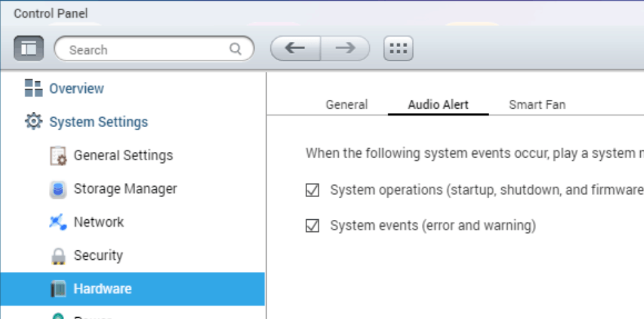Go forward with right arrow button
Viewport: 644px width, 319px height.
pyautogui.click(x=345, y=49)
